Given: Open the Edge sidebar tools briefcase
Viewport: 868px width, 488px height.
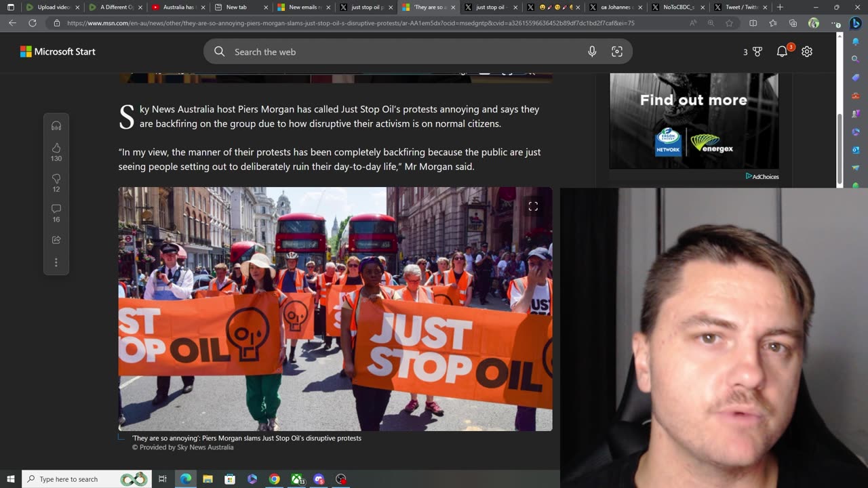Looking at the screenshot, I should [855, 96].
